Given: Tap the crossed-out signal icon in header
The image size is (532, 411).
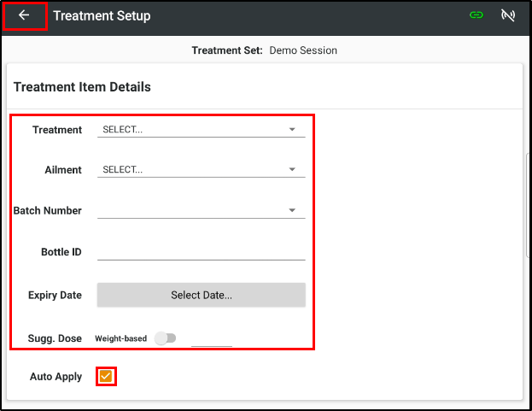Looking at the screenshot, I should click(x=508, y=15).
